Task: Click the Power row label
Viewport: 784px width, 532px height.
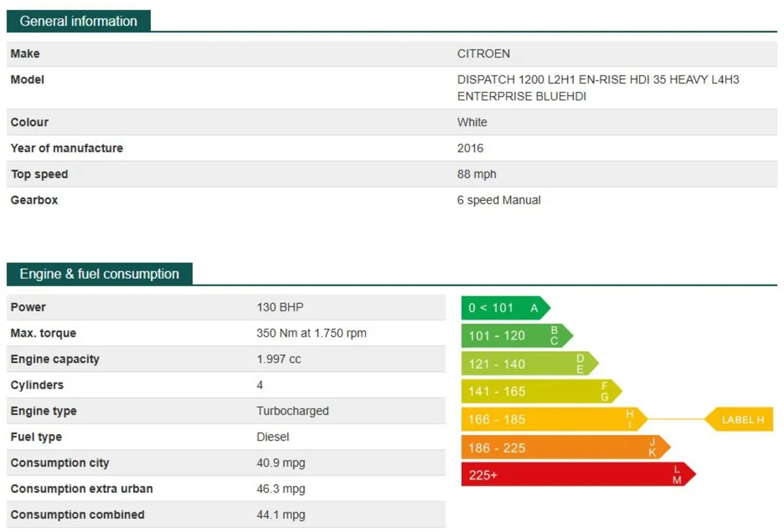Action: click(x=28, y=307)
